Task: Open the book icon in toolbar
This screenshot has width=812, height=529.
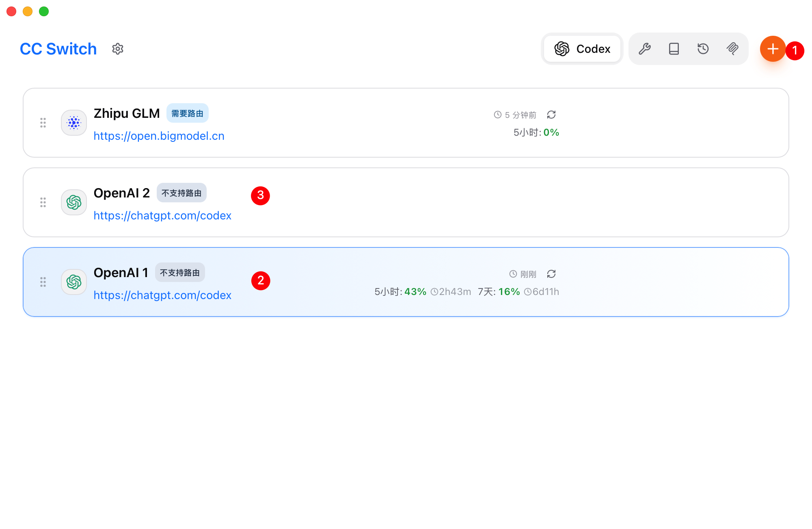Action: click(674, 49)
